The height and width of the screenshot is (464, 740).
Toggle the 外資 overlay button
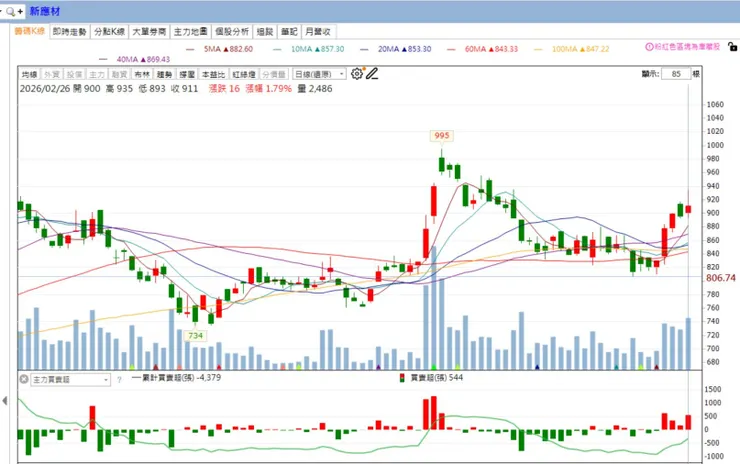(51, 74)
